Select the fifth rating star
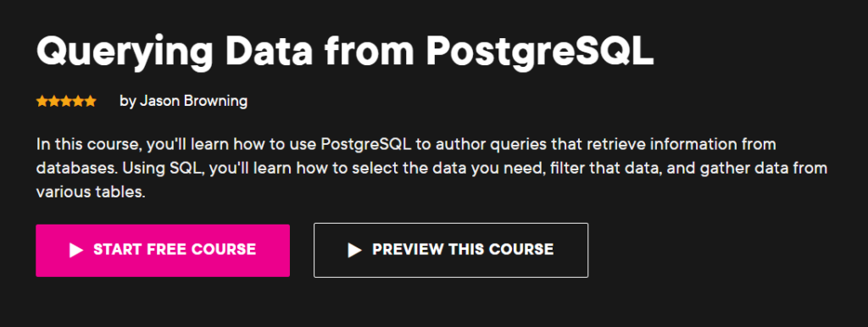 [91, 102]
